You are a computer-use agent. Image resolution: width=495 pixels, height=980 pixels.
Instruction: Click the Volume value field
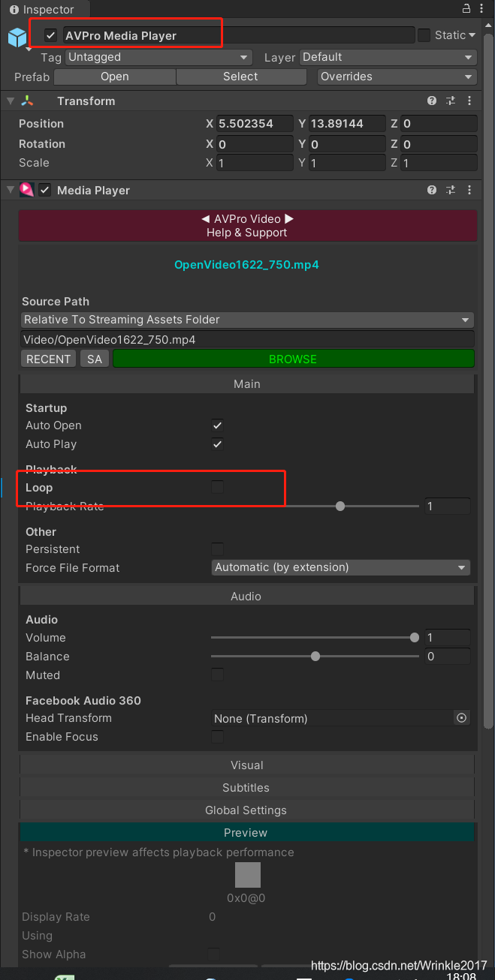tap(448, 638)
